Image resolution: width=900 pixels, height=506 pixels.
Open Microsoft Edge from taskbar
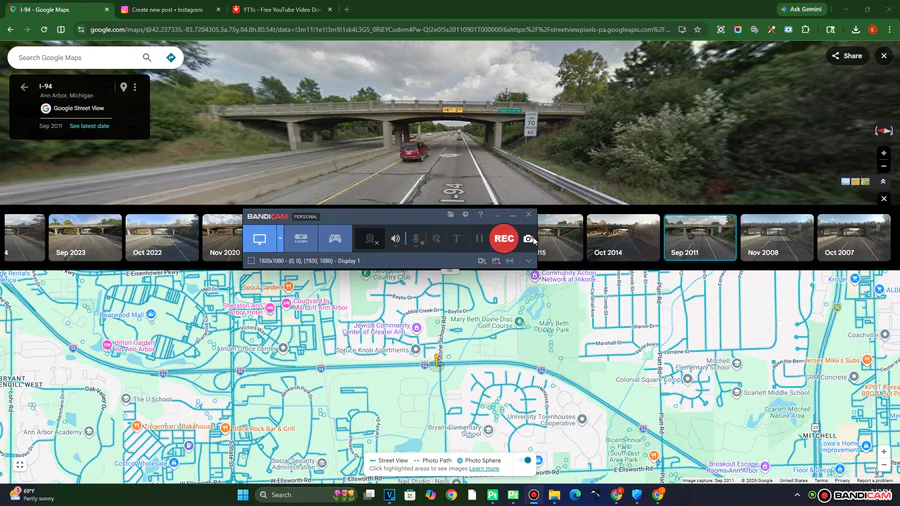pos(575,495)
